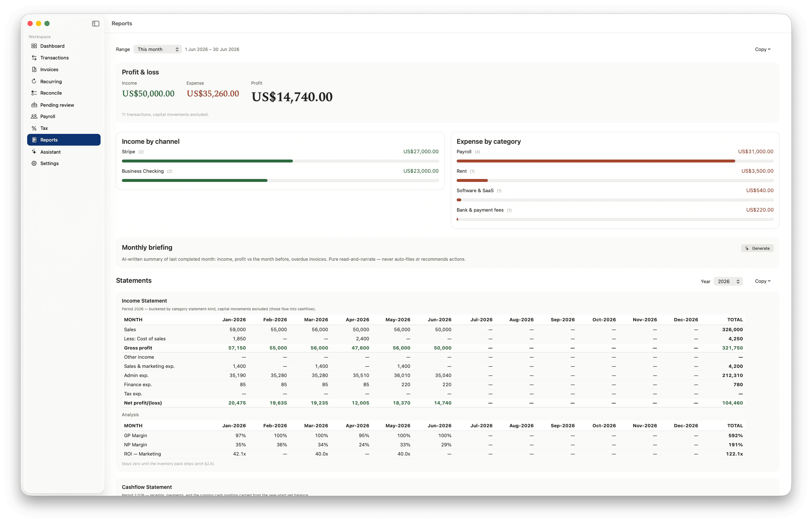Click the Tax percent icon

pos(34,128)
